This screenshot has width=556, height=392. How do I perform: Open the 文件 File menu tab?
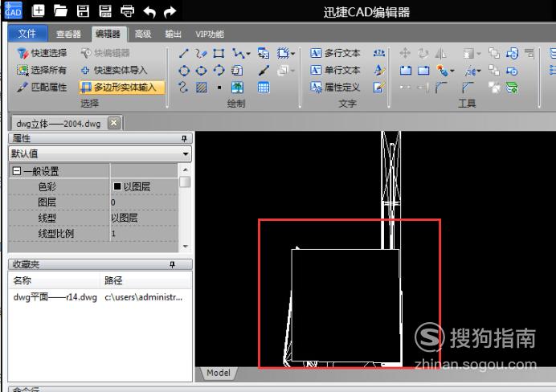pos(27,34)
